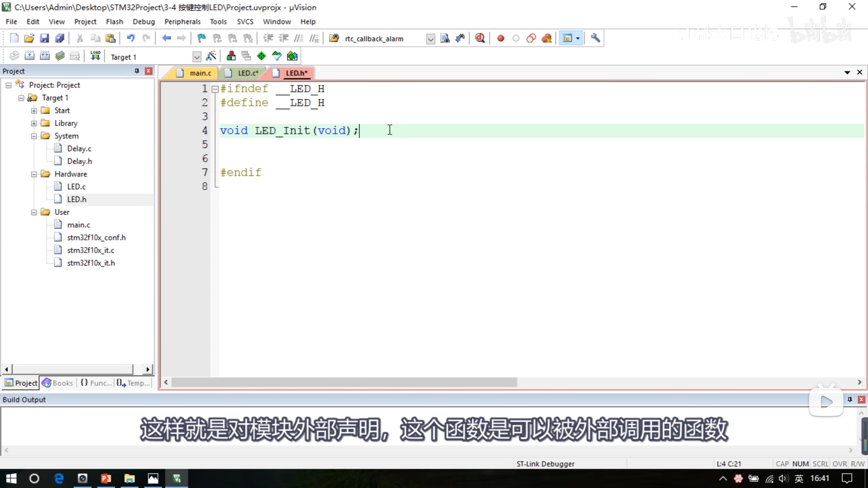Start the Debug Session icon
Screen dimensions: 868x488
point(480,38)
